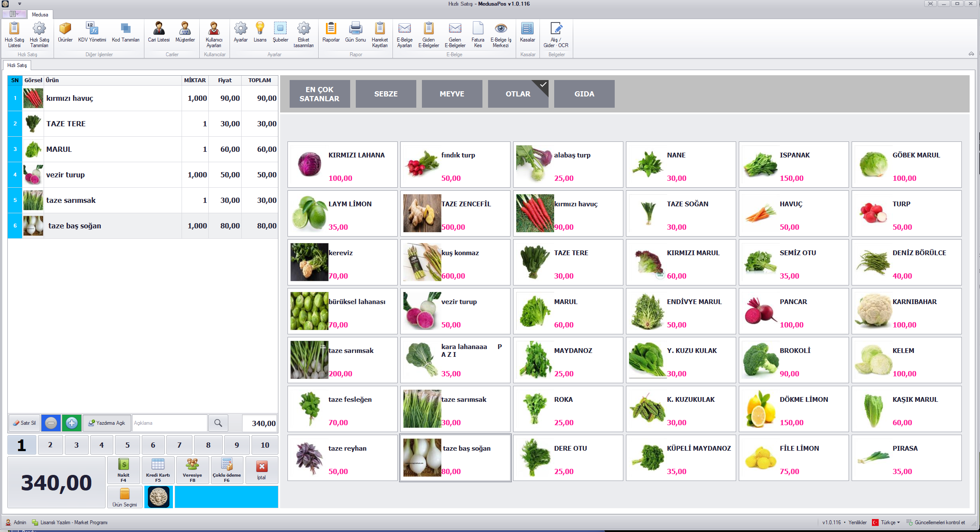
Task: Click the search magnifier button
Action: pyautogui.click(x=218, y=423)
